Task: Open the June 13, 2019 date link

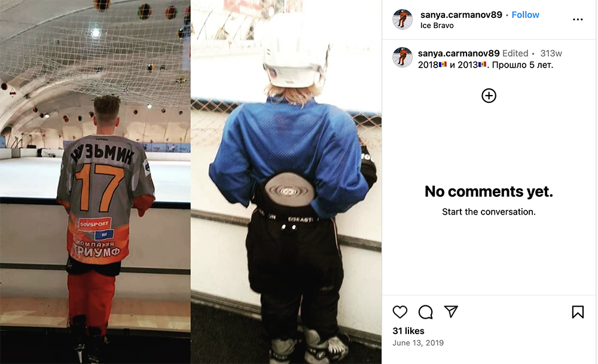Action: click(x=418, y=342)
